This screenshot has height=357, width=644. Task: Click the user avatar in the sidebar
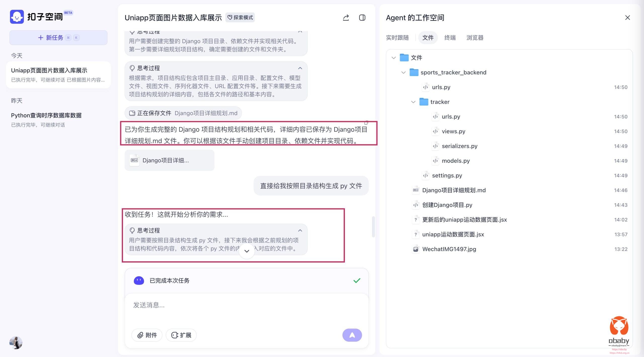(x=16, y=343)
